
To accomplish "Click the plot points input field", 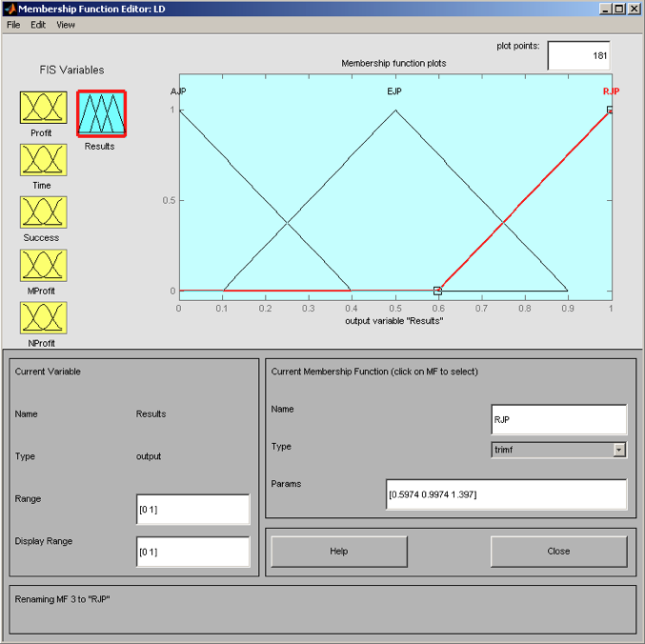I will click(578, 55).
